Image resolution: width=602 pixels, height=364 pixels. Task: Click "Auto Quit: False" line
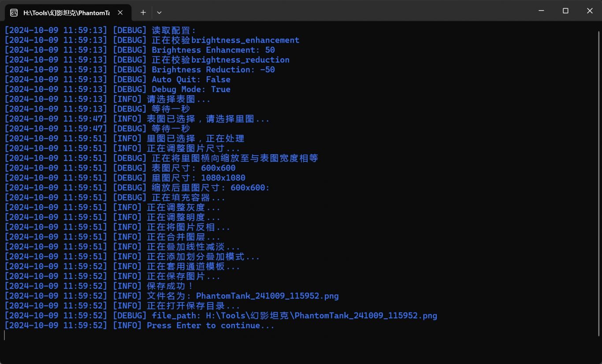[x=117, y=79]
